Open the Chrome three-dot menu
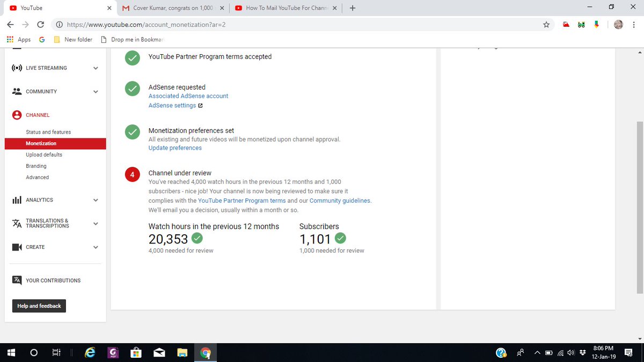Image resolution: width=644 pixels, height=362 pixels. point(634,25)
